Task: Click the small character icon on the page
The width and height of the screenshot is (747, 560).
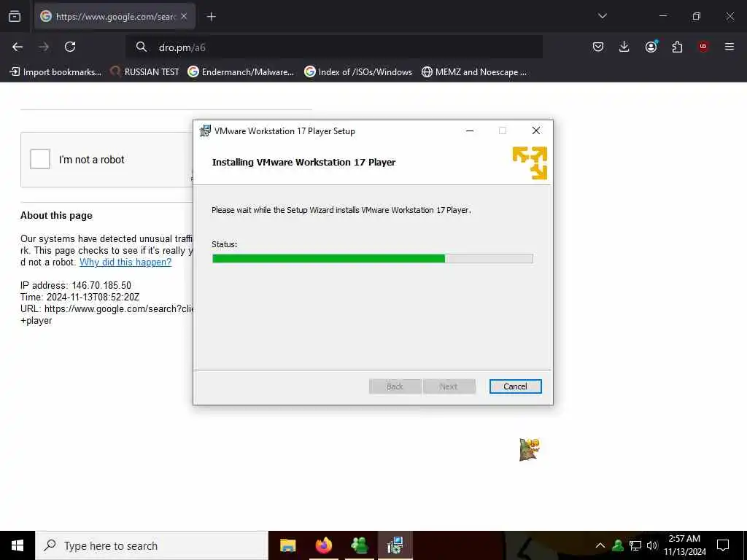Action: click(x=530, y=449)
